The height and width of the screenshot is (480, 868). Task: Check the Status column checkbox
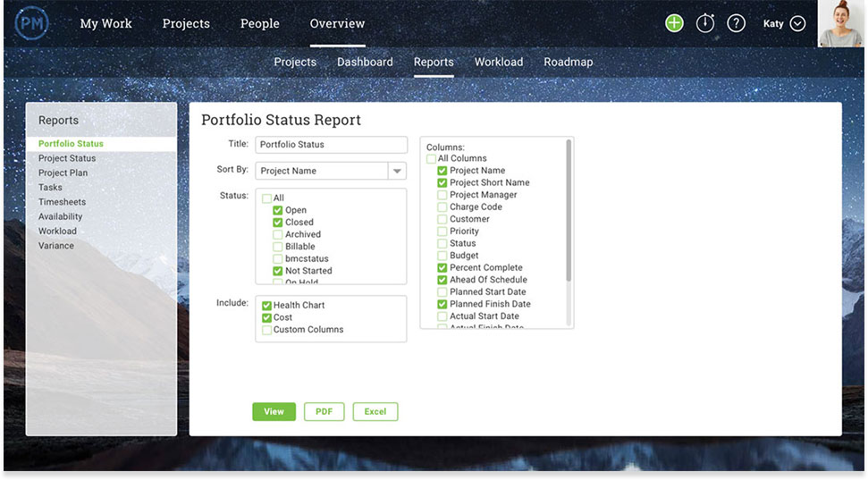(x=442, y=244)
